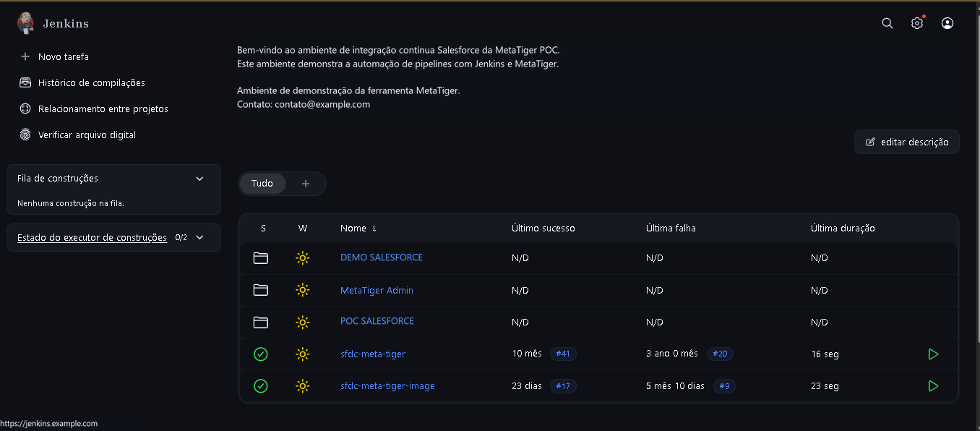Click the Relacionamento entre projetos icon
Screen dimensions: 980x431
point(25,108)
